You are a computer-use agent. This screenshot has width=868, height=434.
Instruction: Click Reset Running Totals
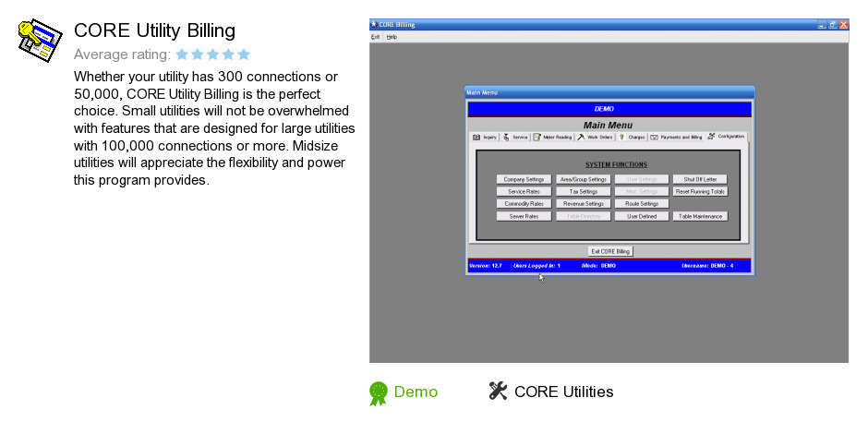pyautogui.click(x=700, y=191)
